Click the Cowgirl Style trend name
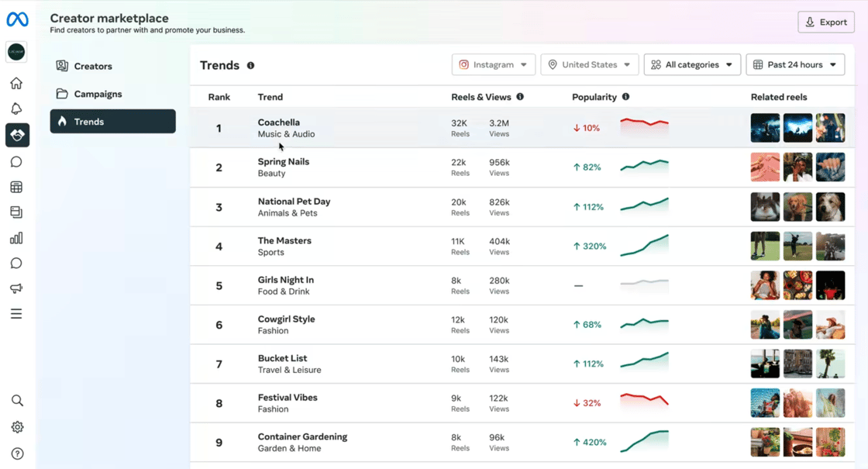 286,319
